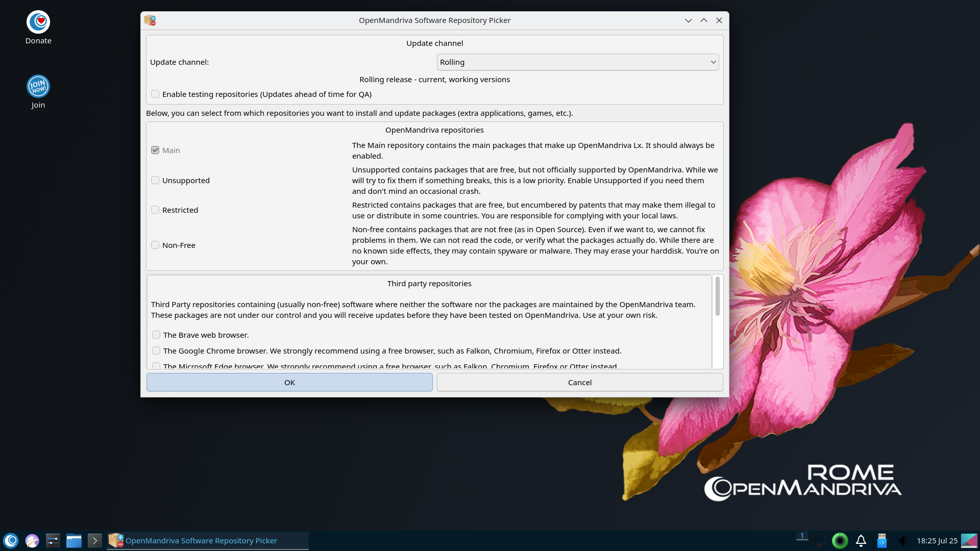Open the removable USB device notifier
The width and height of the screenshot is (980, 551).
pos(882,541)
